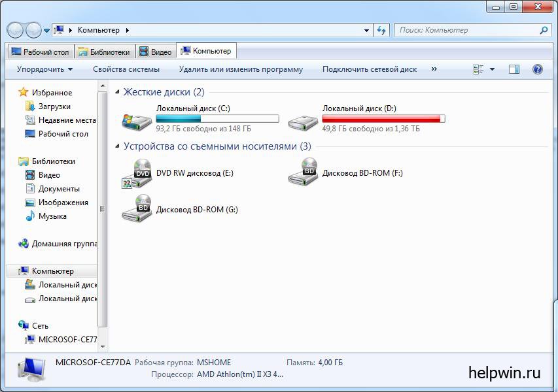
Task: Switch to the Рабочий стол tab
Action: click(41, 52)
